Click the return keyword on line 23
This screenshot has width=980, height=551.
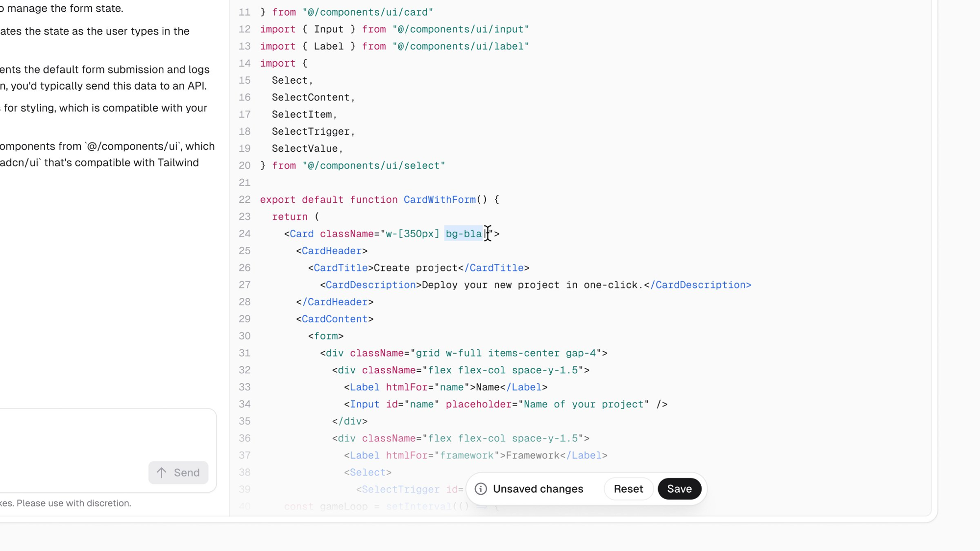click(290, 217)
